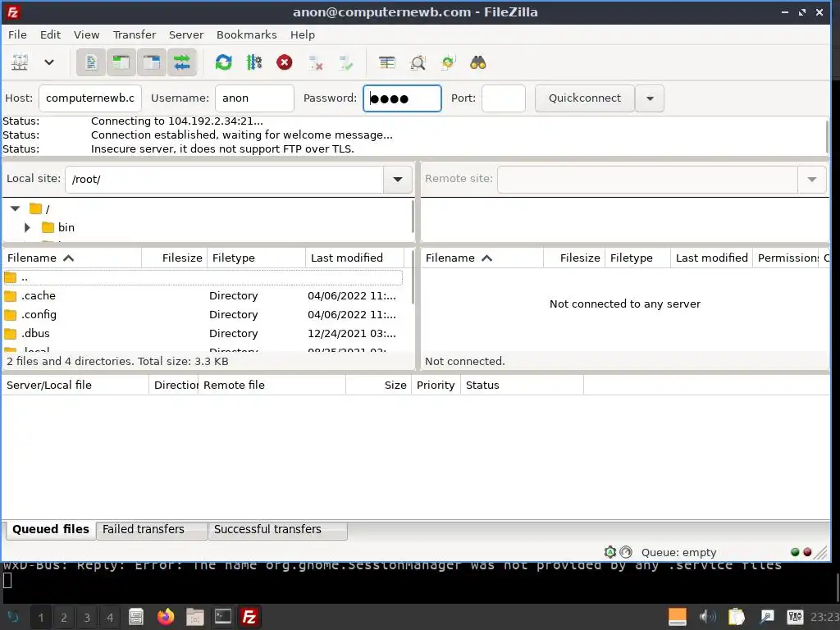Viewport: 840px width, 630px height.
Task: Toggle synchronized browsing
Action: coord(447,62)
